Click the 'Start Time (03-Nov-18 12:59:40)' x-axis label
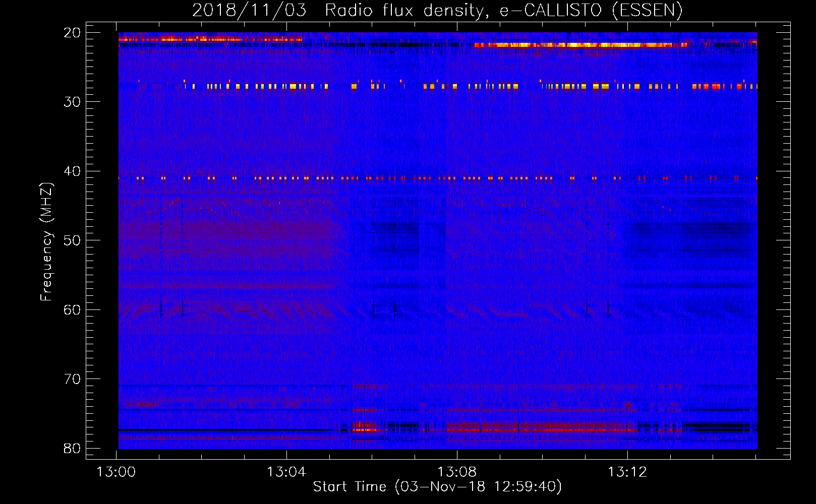 437,487
